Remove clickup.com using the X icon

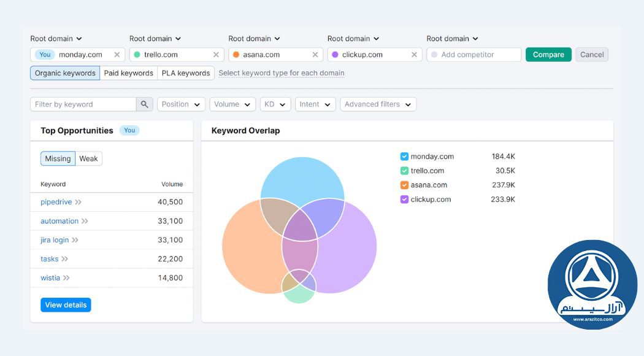414,54
